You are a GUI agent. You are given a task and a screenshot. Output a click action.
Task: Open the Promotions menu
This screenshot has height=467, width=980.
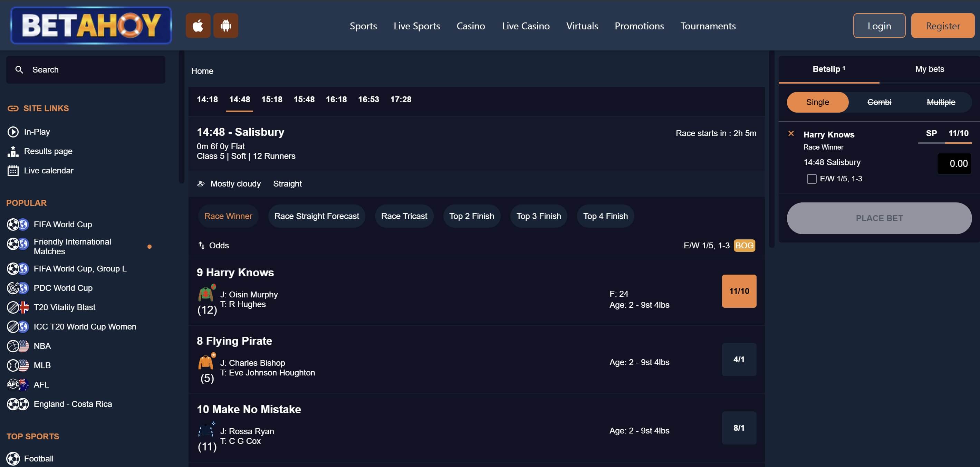click(x=639, y=26)
